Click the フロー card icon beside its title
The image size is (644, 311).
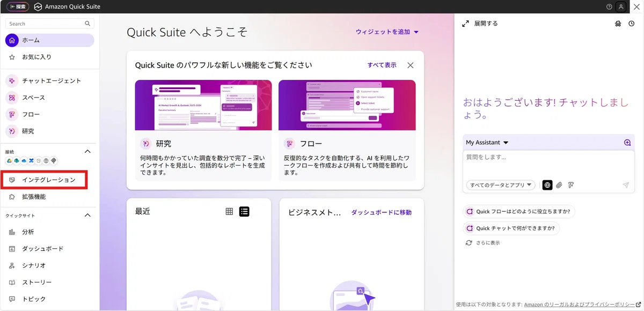tap(290, 144)
